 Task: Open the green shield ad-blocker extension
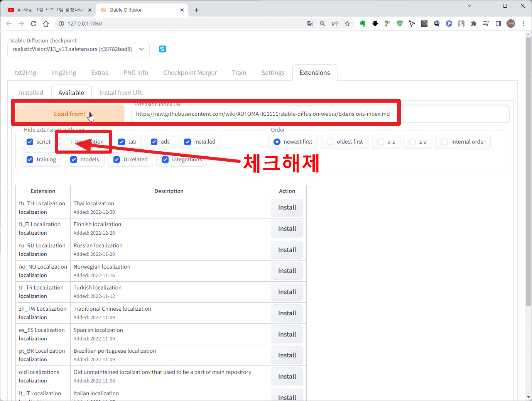pos(400,24)
